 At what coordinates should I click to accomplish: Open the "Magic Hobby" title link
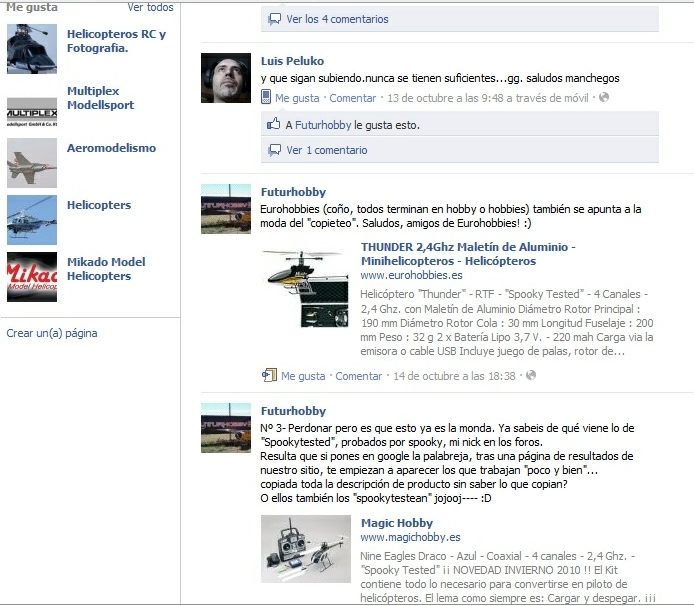pos(397,523)
